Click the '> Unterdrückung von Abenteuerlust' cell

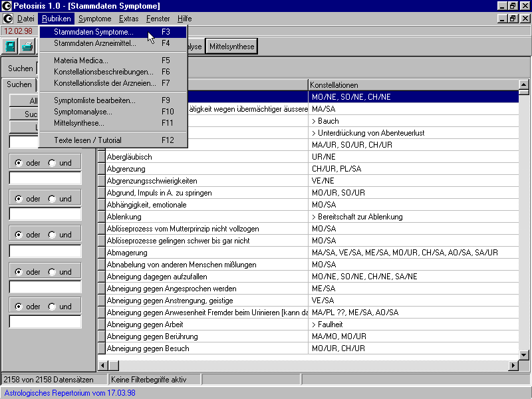click(414, 133)
